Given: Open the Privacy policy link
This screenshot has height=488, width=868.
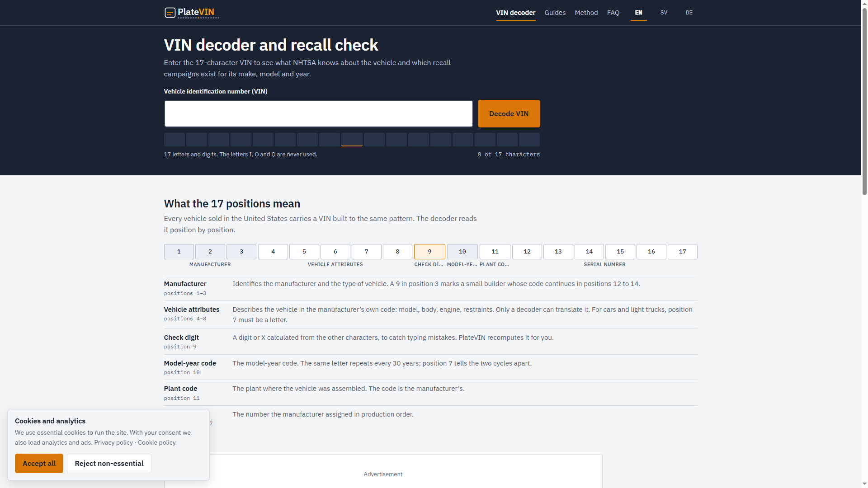Looking at the screenshot, I should point(113,442).
